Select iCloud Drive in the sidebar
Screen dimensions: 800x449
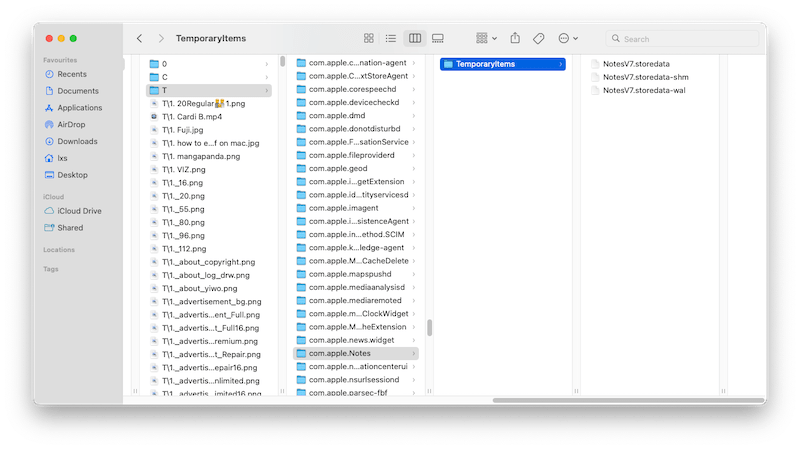(79, 211)
